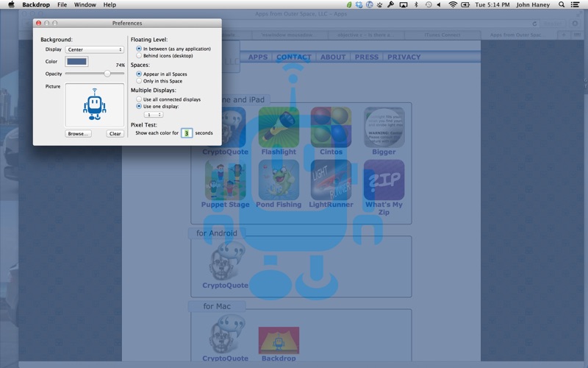This screenshot has height=368, width=588.
Task: Select In between (as any application)
Action: [139, 49]
